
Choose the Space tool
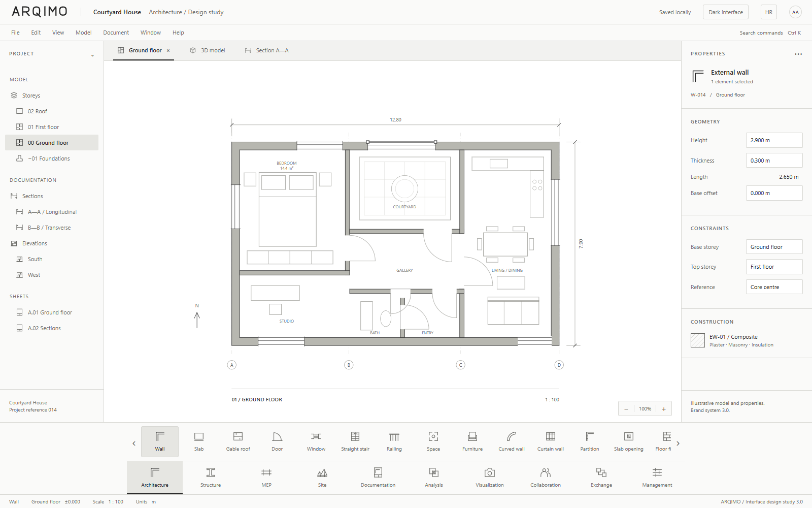433,441
